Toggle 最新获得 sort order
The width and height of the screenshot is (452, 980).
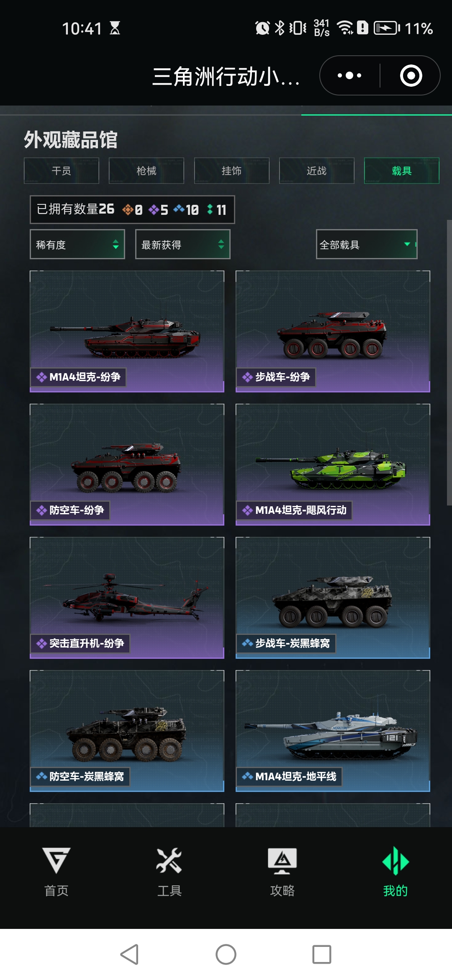(183, 244)
